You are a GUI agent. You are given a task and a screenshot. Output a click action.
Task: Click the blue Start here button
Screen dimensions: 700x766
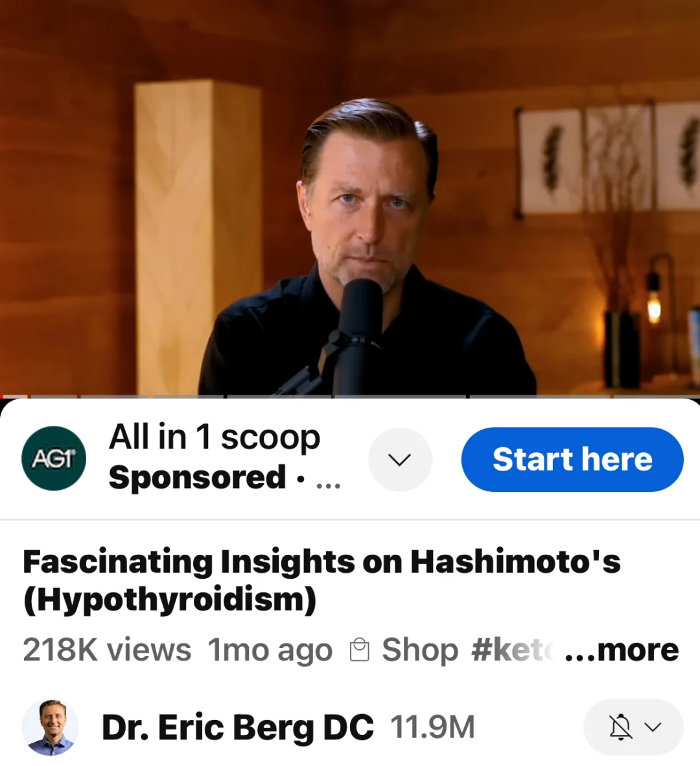572,459
